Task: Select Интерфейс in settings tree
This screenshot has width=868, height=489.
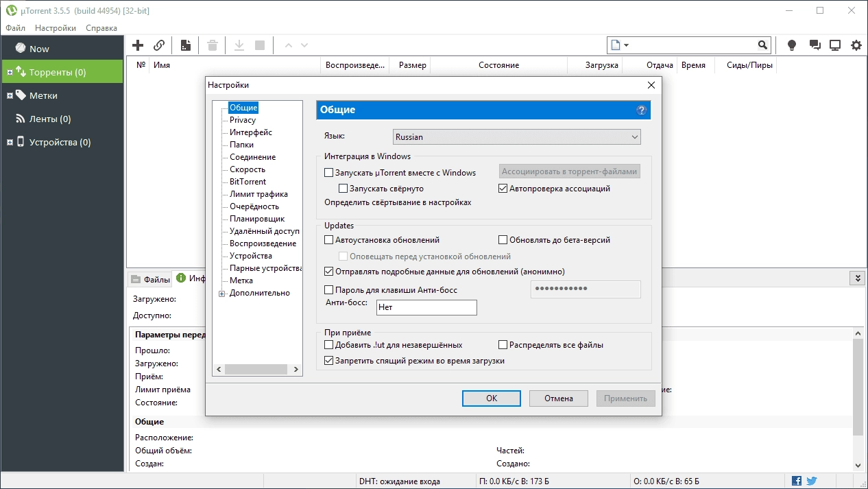Action: click(251, 132)
